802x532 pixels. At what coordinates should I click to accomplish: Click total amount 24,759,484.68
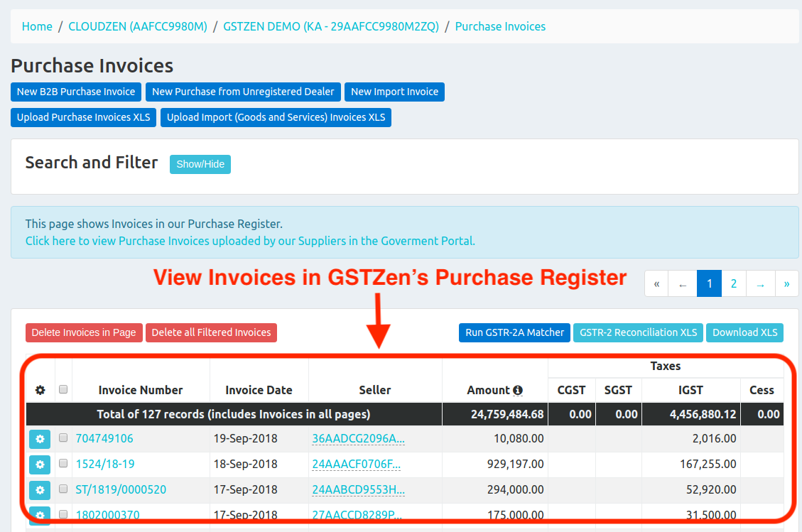[507, 414]
